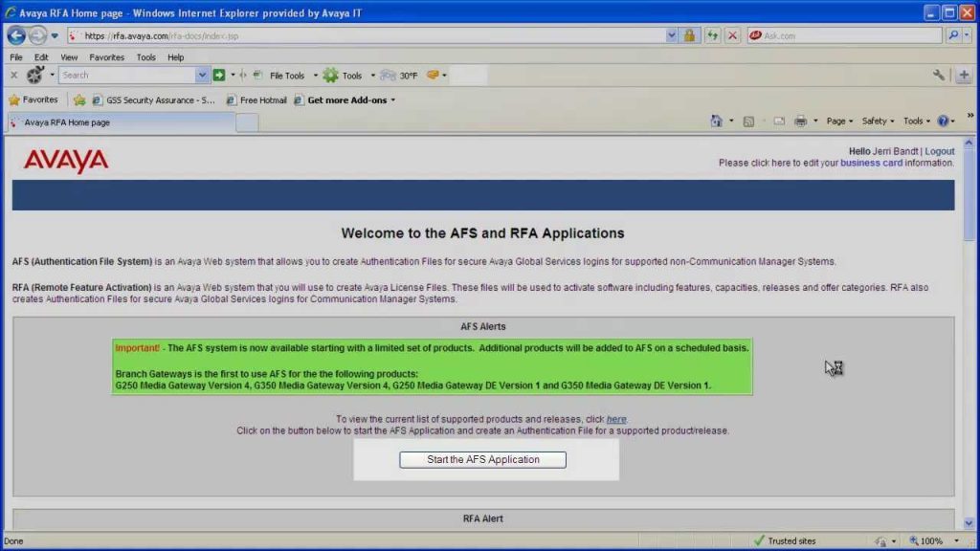Click the red Stop loading icon
This screenshot has height=551, width=980.
coord(732,35)
